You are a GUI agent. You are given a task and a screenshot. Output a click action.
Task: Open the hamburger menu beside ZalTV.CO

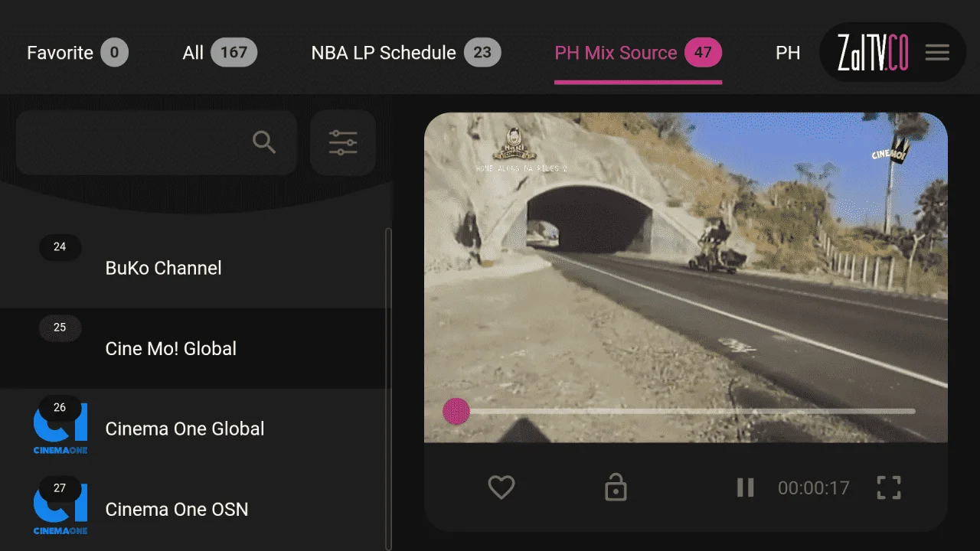pyautogui.click(x=937, y=52)
